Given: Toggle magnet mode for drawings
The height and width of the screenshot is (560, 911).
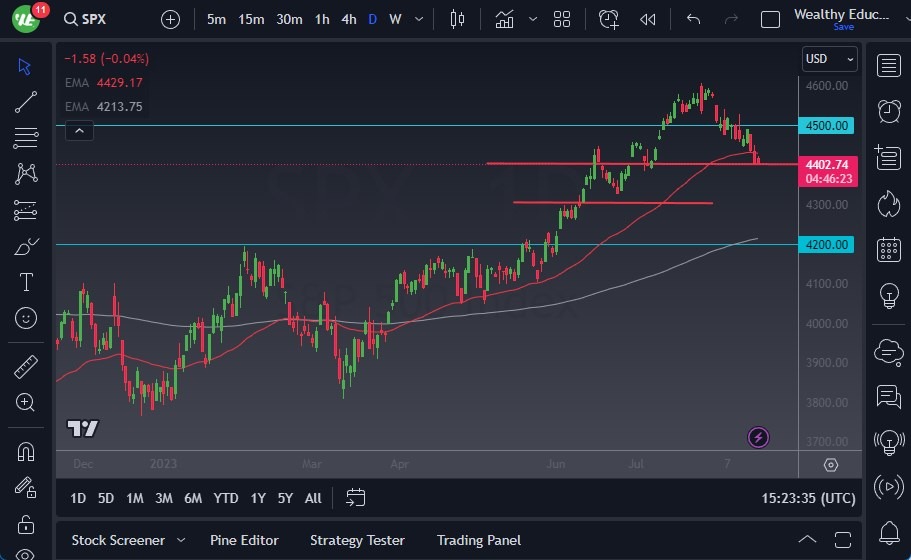Looking at the screenshot, I should (x=26, y=451).
